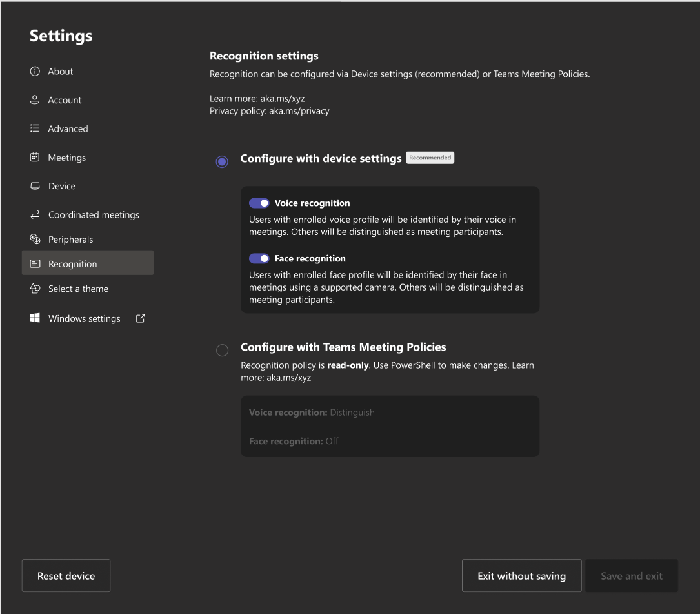This screenshot has width=700, height=614.
Task: Click Exit without saving
Action: 521,575
